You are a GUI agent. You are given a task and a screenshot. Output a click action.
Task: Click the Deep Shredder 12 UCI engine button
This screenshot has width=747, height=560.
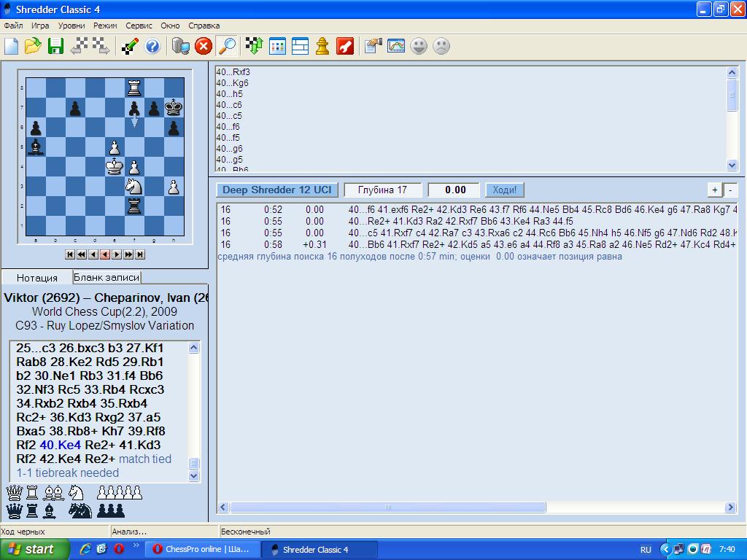click(276, 190)
